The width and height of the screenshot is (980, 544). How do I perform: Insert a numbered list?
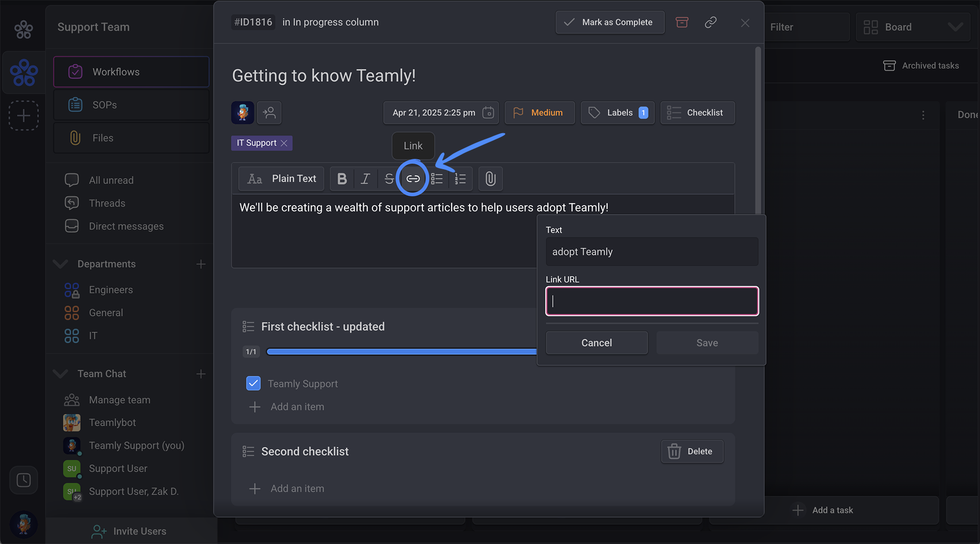click(460, 178)
